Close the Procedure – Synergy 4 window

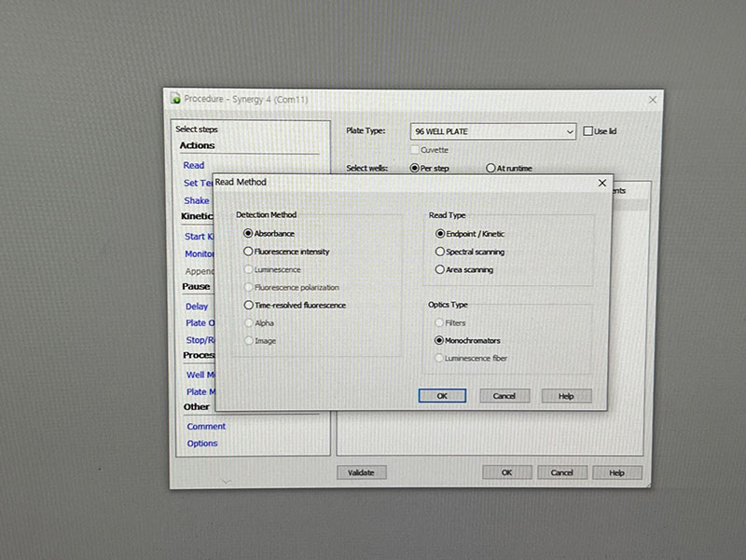coord(653,100)
